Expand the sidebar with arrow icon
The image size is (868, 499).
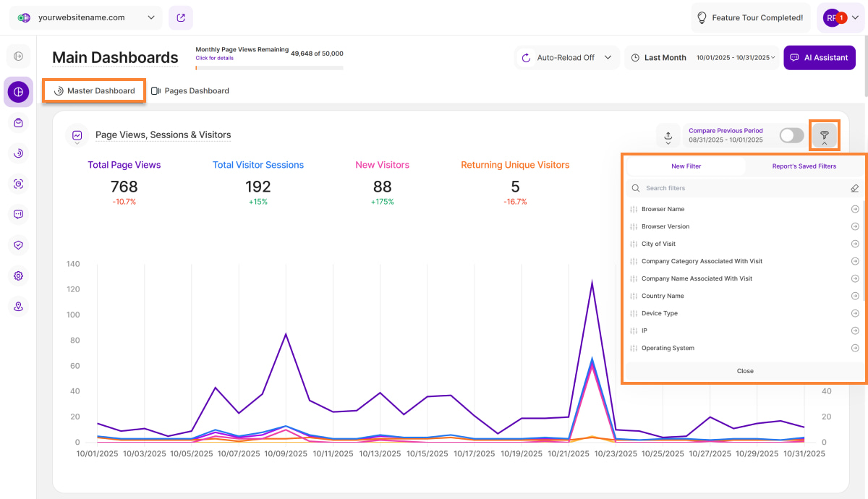tap(18, 56)
